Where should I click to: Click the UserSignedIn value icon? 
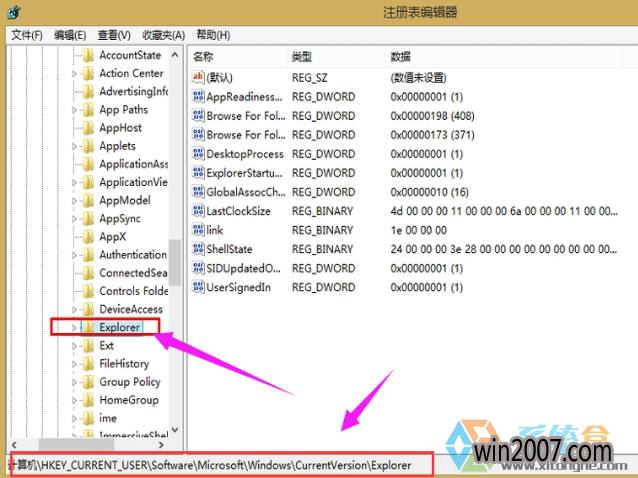198,287
